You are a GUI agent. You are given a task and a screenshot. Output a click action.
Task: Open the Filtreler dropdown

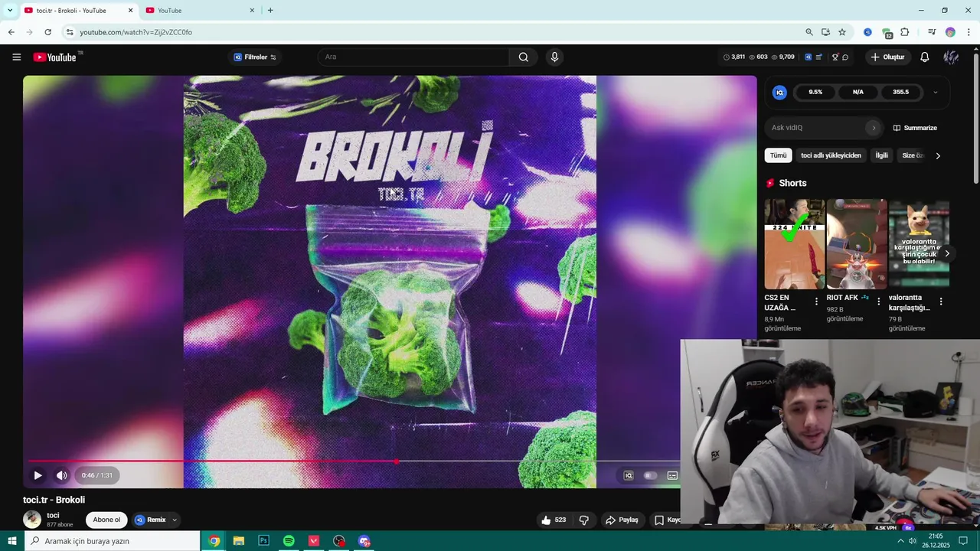(255, 57)
